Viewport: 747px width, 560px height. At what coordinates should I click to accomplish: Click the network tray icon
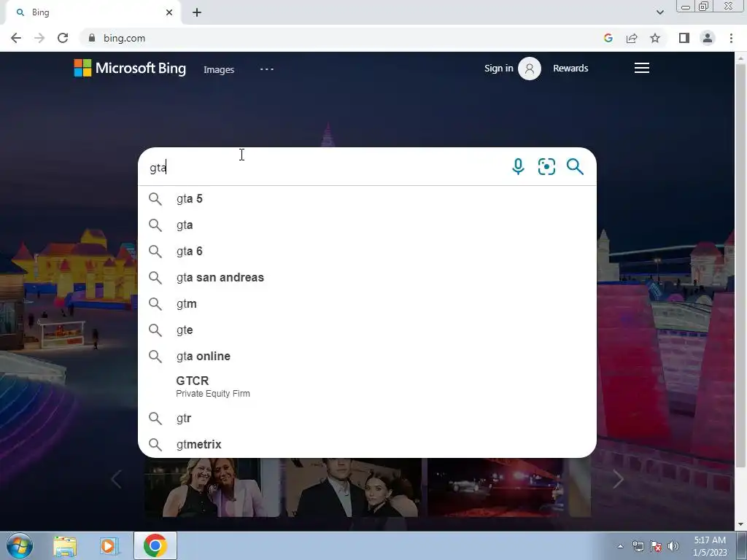pos(638,546)
